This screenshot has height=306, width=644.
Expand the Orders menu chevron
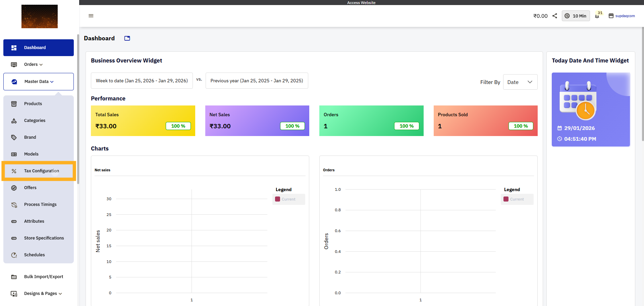(x=41, y=64)
